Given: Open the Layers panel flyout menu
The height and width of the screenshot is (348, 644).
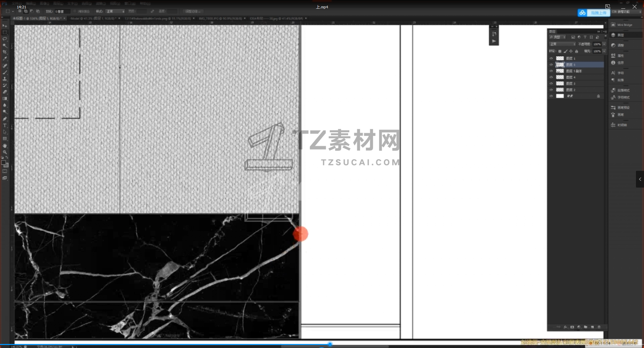Looking at the screenshot, I should coord(605,31).
